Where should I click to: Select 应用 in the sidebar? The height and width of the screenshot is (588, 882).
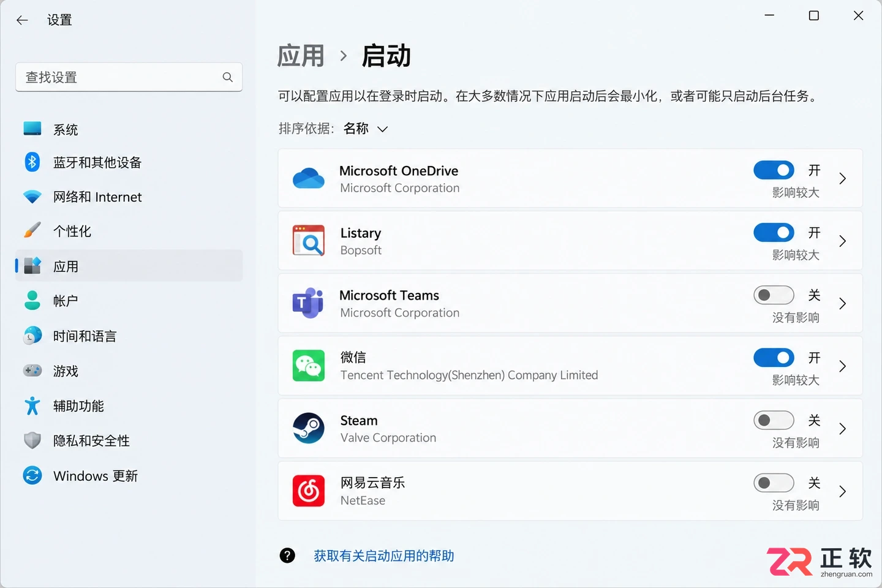[129, 266]
